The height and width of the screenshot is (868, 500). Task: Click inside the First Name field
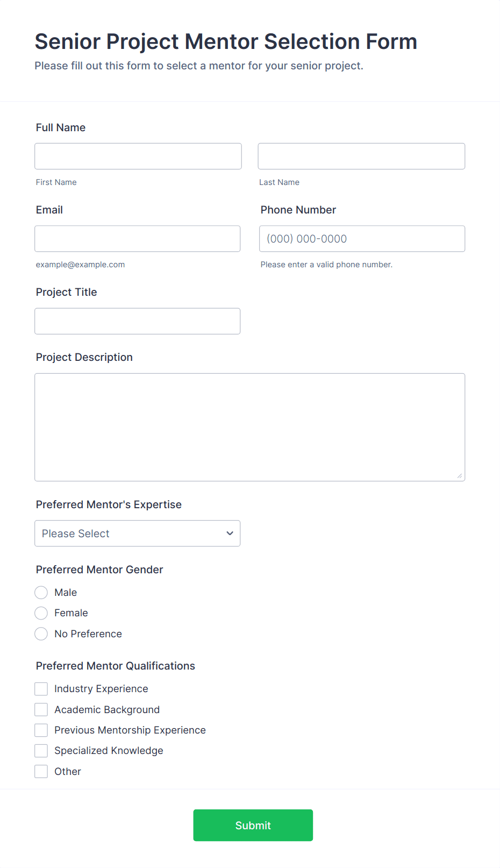coord(138,156)
